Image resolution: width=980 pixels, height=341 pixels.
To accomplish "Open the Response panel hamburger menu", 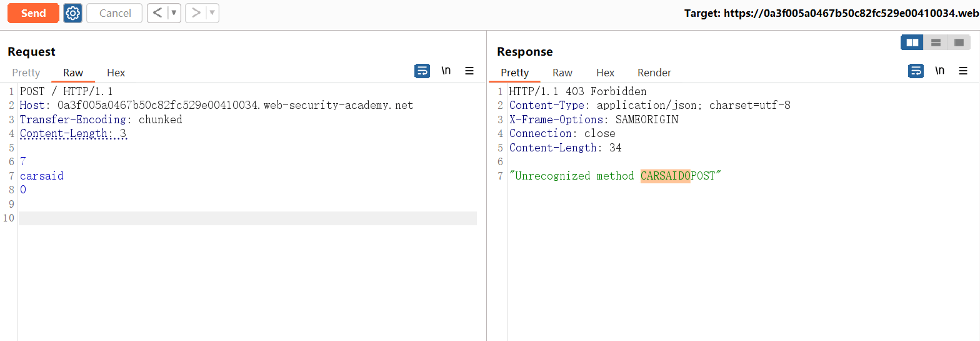I will [963, 71].
